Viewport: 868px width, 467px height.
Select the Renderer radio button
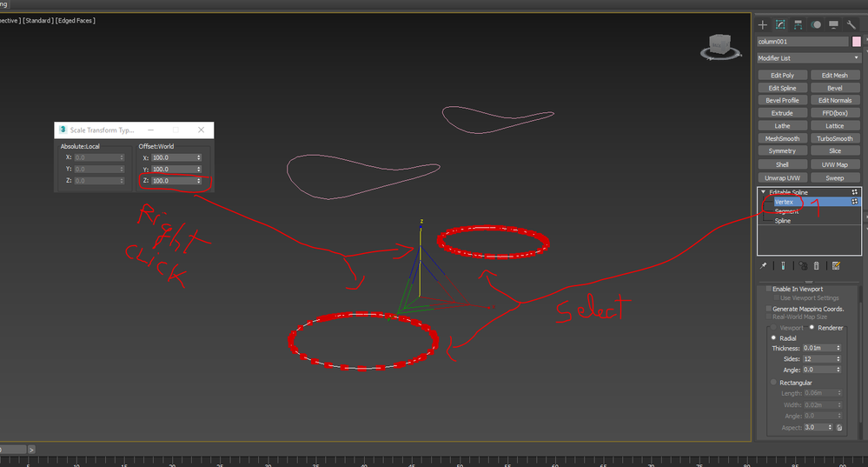[x=812, y=327]
